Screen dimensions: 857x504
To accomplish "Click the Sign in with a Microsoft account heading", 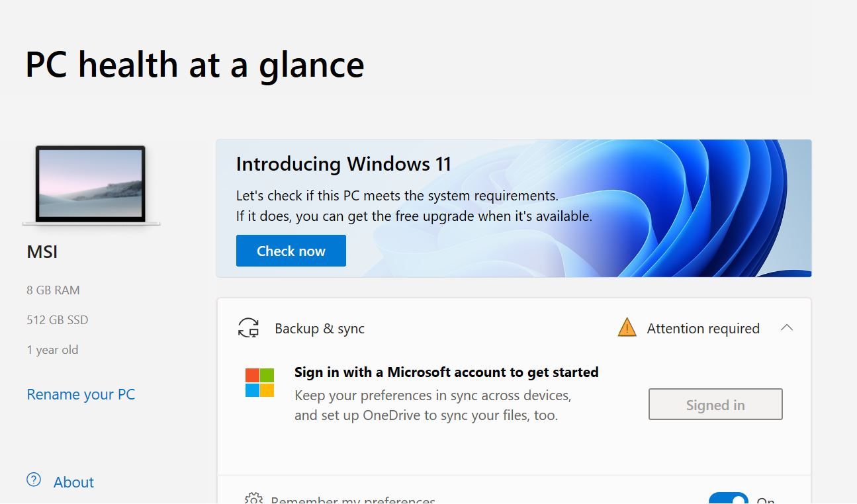I will (x=446, y=372).
